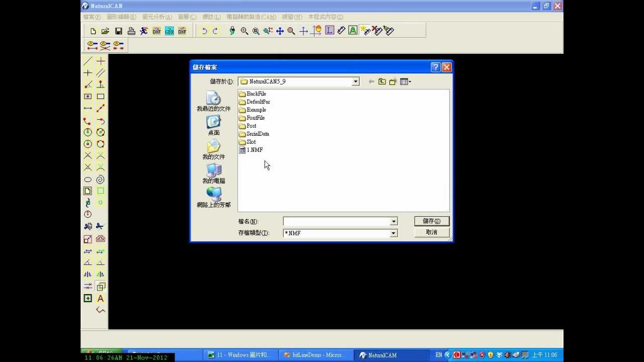Screen dimensions: 644x362
Task: Open the 檔案(F) menu
Action: (x=92, y=17)
